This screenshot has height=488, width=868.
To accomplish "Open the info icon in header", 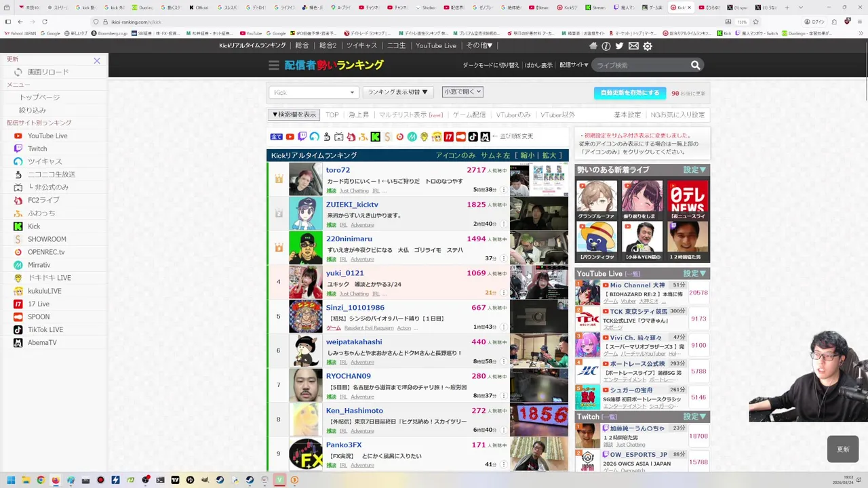I will coord(606,46).
